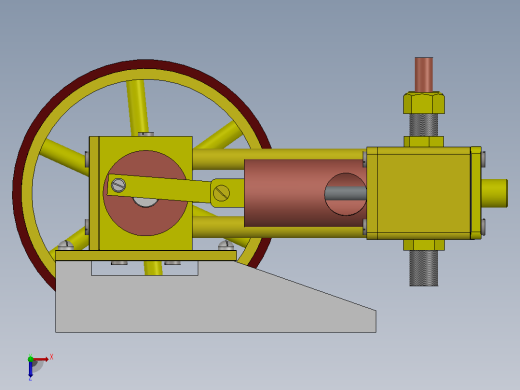
Task: Click the slotted screw at crosshead pivot
Action: pyautogui.click(x=221, y=193)
